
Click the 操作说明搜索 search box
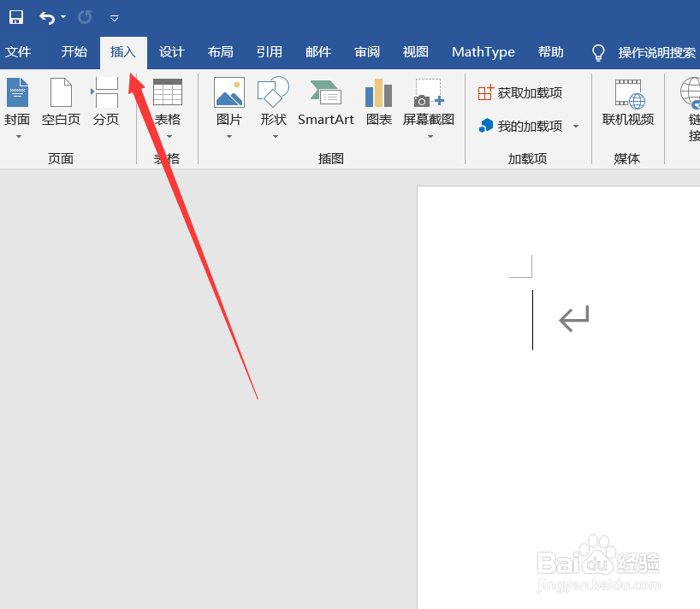point(656,53)
